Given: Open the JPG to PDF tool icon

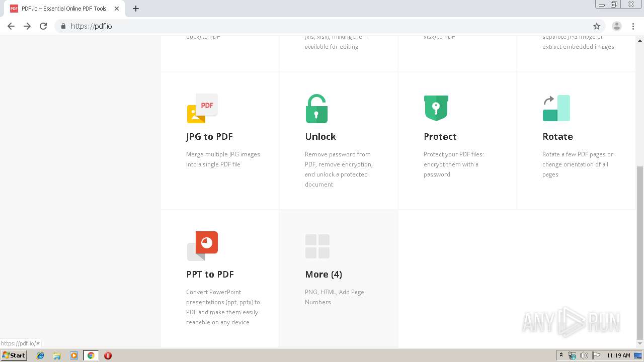Looking at the screenshot, I should pyautogui.click(x=202, y=108).
